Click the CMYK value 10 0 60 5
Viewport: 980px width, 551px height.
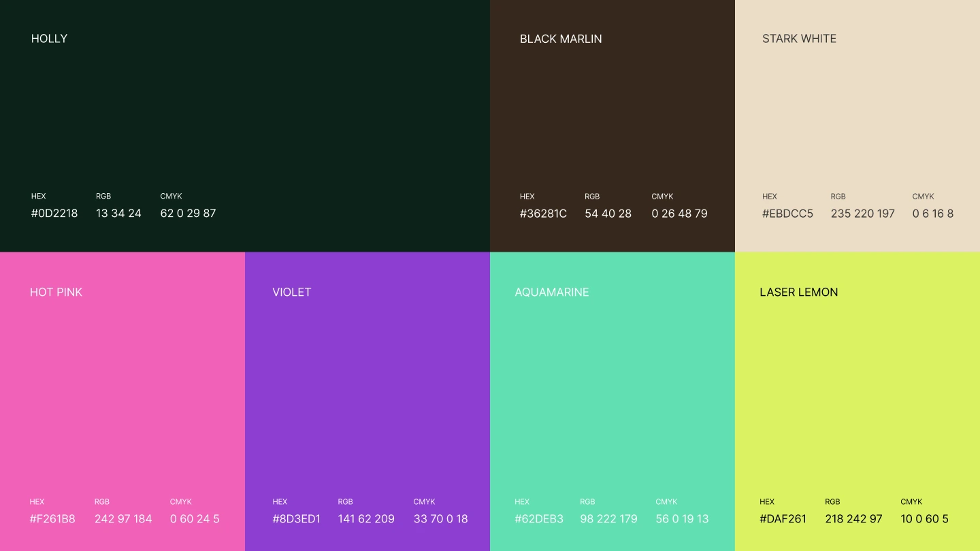(924, 519)
